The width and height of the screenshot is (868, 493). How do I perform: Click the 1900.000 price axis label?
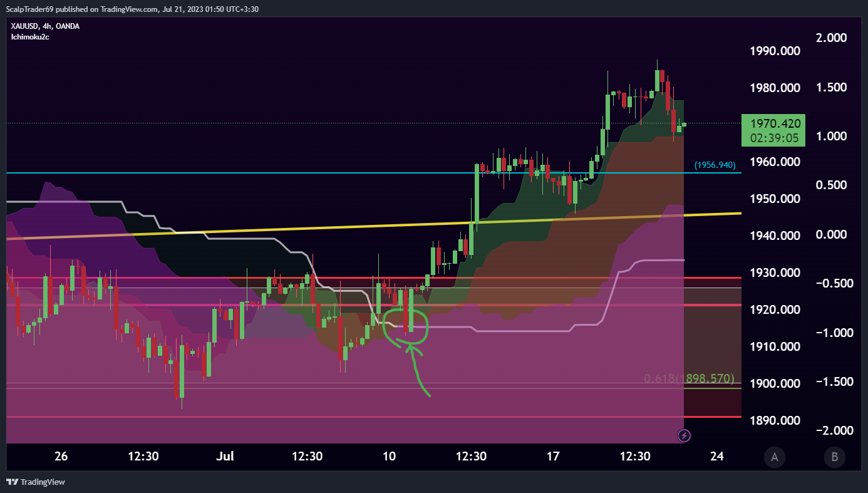click(775, 383)
